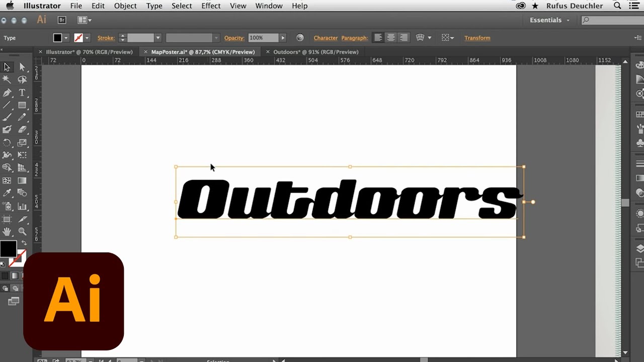Viewport: 644px width, 362px height.
Task: Open the Window menu
Action: pyautogui.click(x=269, y=6)
